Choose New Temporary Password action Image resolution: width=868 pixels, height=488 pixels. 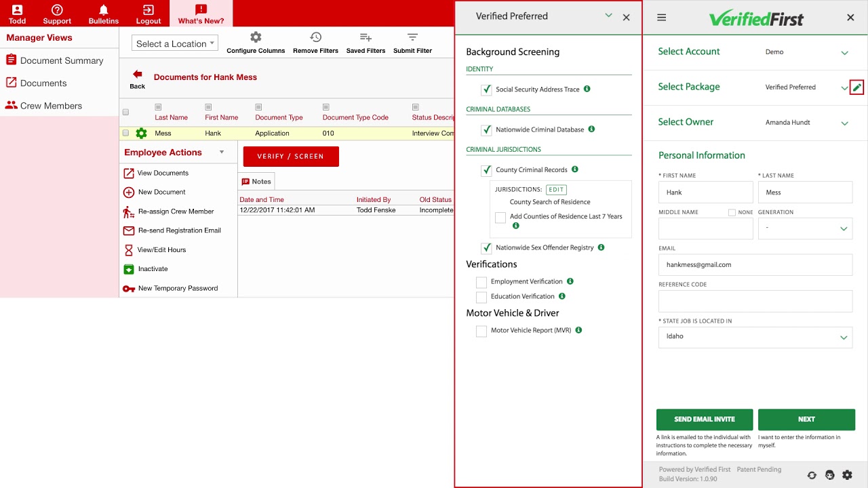coord(170,289)
